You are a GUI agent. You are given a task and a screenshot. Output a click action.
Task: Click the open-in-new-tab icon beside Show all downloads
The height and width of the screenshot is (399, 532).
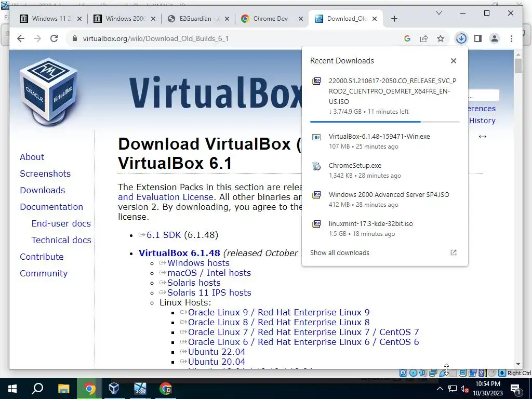coord(453,252)
